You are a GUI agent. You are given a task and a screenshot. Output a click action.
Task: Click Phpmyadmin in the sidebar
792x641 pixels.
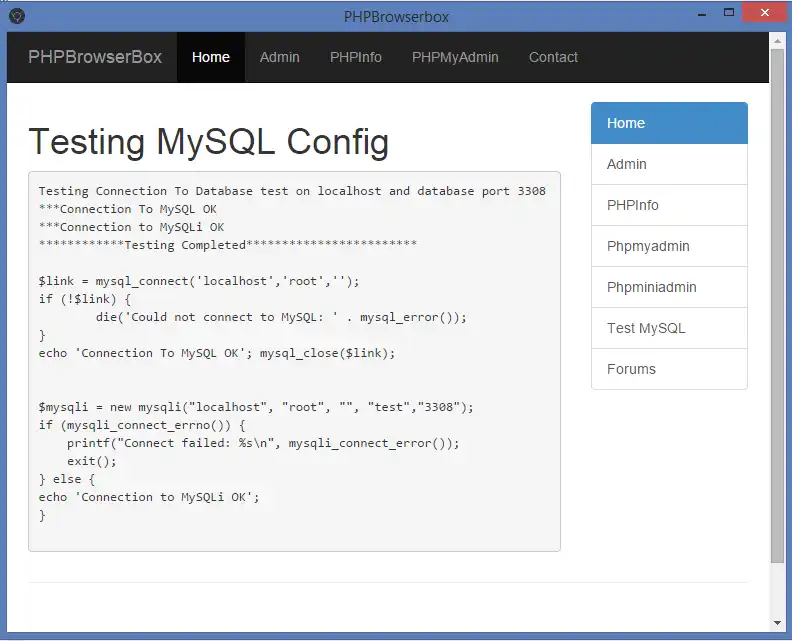(669, 246)
